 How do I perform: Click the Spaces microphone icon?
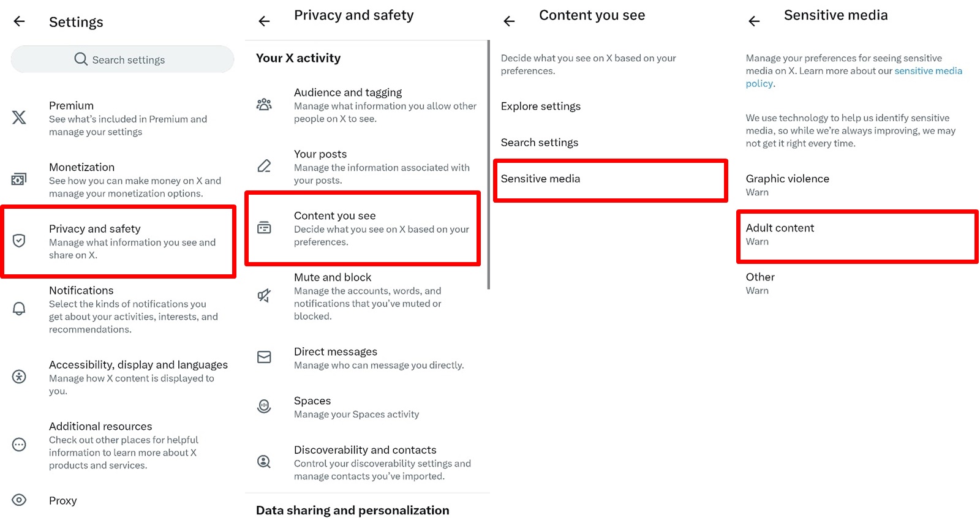click(263, 406)
